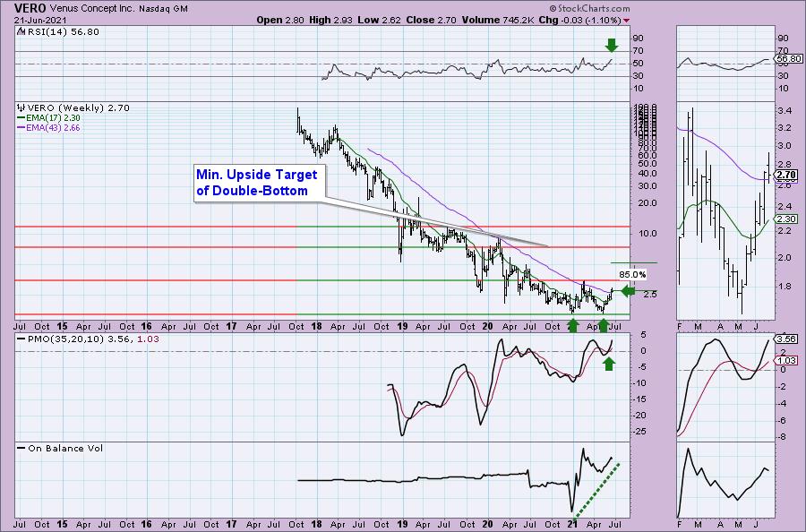Click the On Balance Vol panel label
Image resolution: width=806 pixels, height=532 pixels.
coord(65,448)
